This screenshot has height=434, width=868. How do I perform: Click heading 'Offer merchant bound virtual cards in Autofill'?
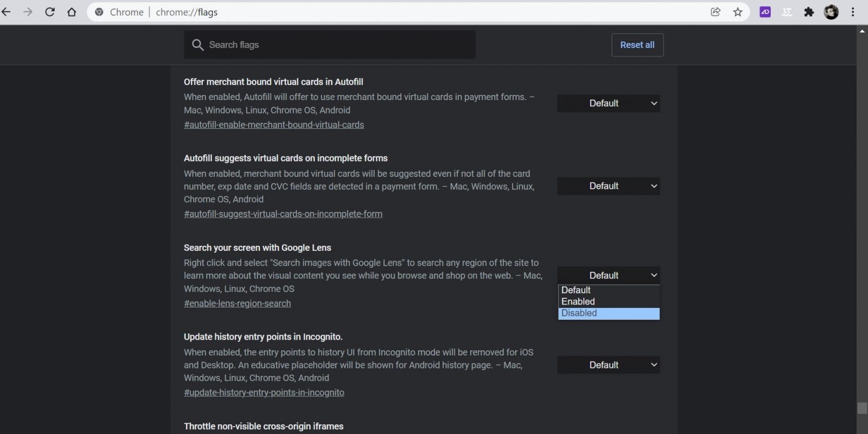[x=274, y=82]
